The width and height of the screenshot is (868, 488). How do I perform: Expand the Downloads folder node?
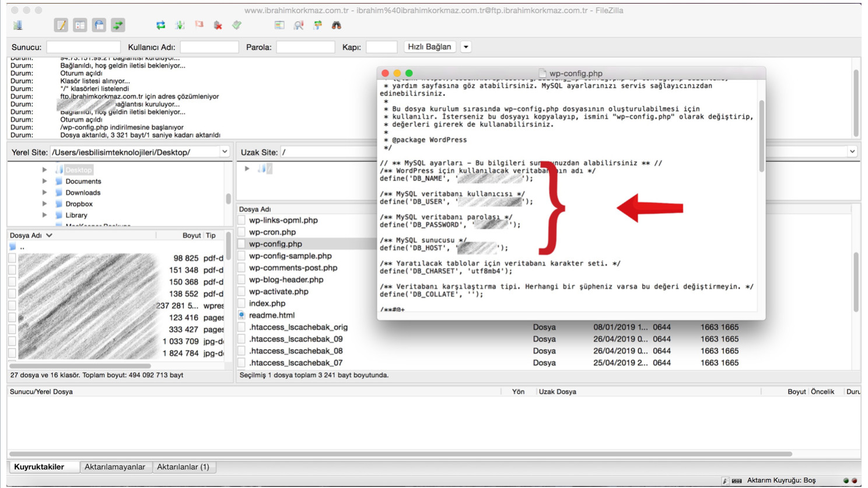coord(44,193)
